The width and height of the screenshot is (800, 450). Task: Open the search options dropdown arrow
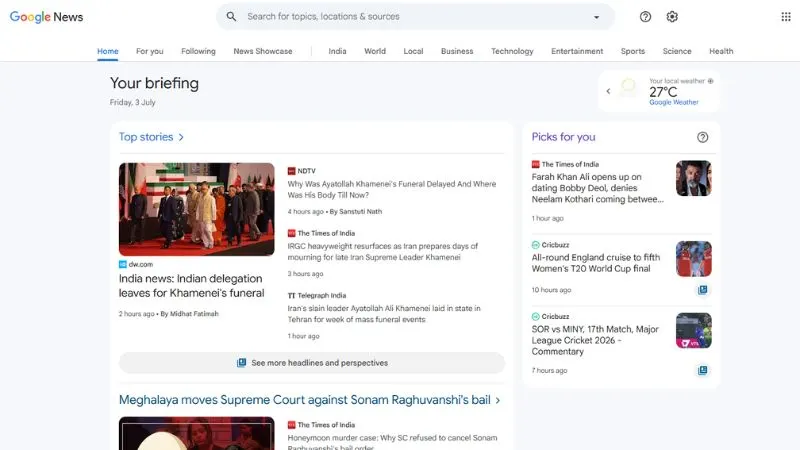(596, 17)
